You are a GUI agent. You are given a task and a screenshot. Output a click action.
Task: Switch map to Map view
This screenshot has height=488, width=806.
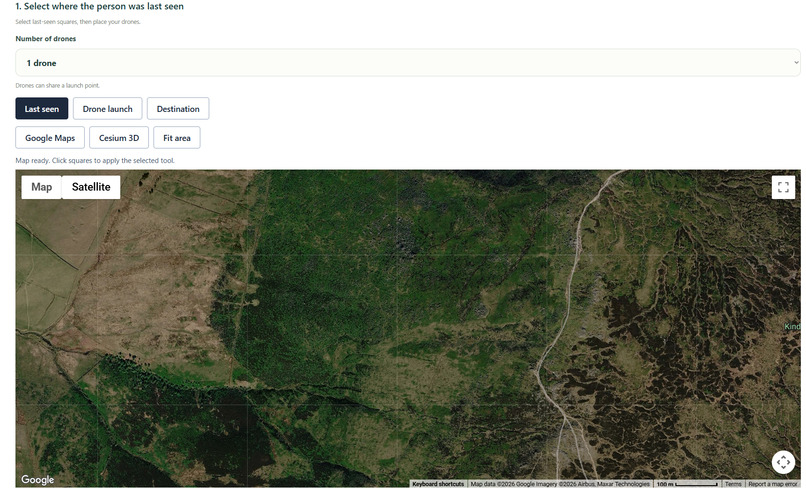point(42,187)
